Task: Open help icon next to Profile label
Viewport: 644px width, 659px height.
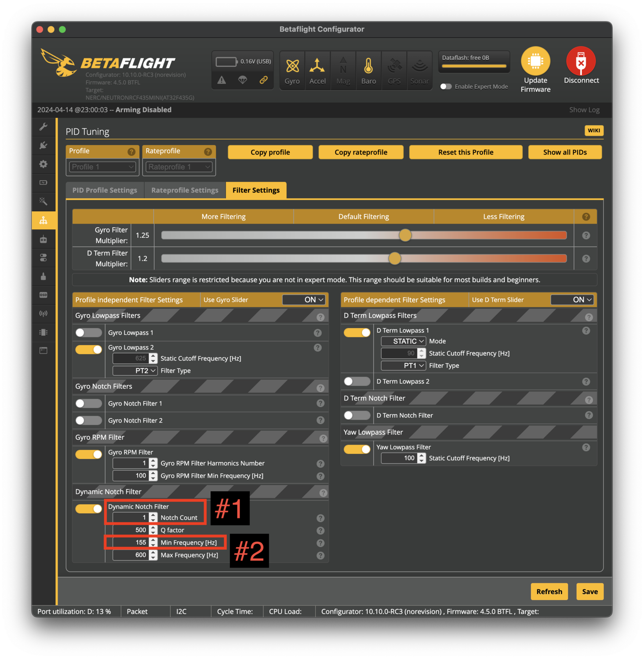Action: (131, 152)
